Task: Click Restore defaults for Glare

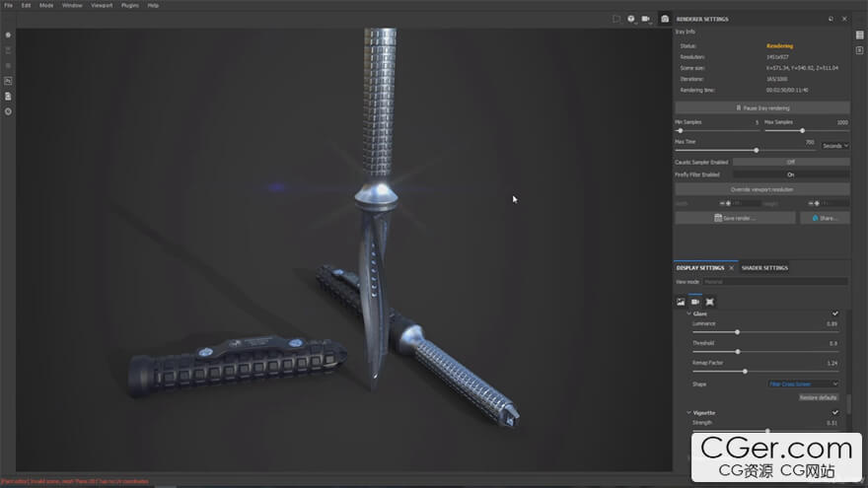Action: 818,398
